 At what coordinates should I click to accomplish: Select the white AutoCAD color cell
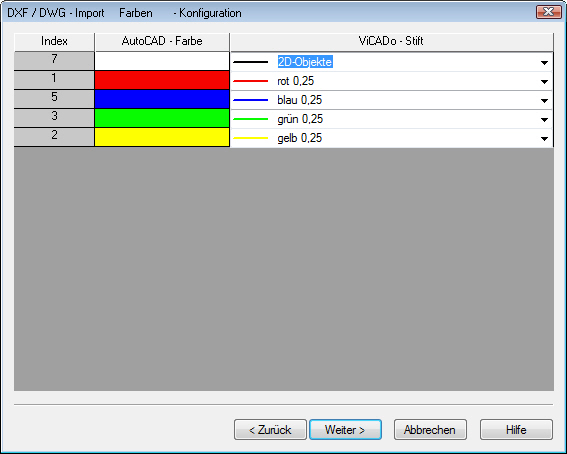pos(162,61)
